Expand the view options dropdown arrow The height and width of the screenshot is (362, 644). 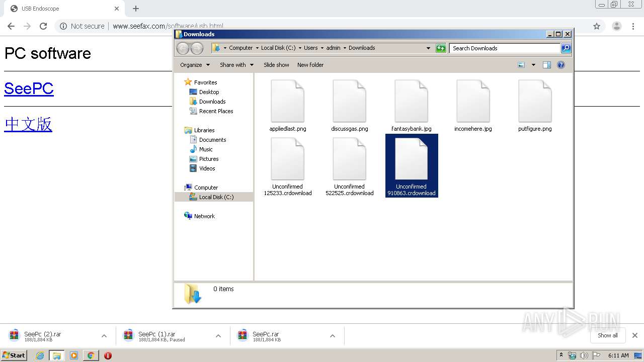[x=533, y=65]
